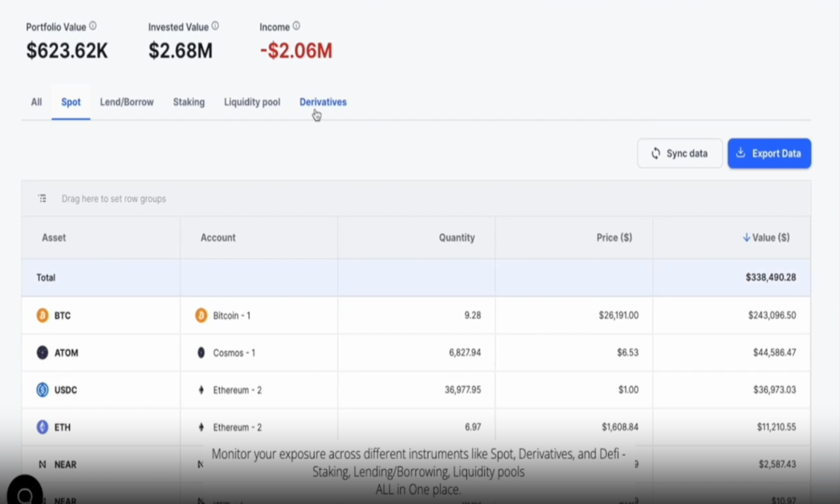
Task: Sort by the Account column header
Action: 218,238
